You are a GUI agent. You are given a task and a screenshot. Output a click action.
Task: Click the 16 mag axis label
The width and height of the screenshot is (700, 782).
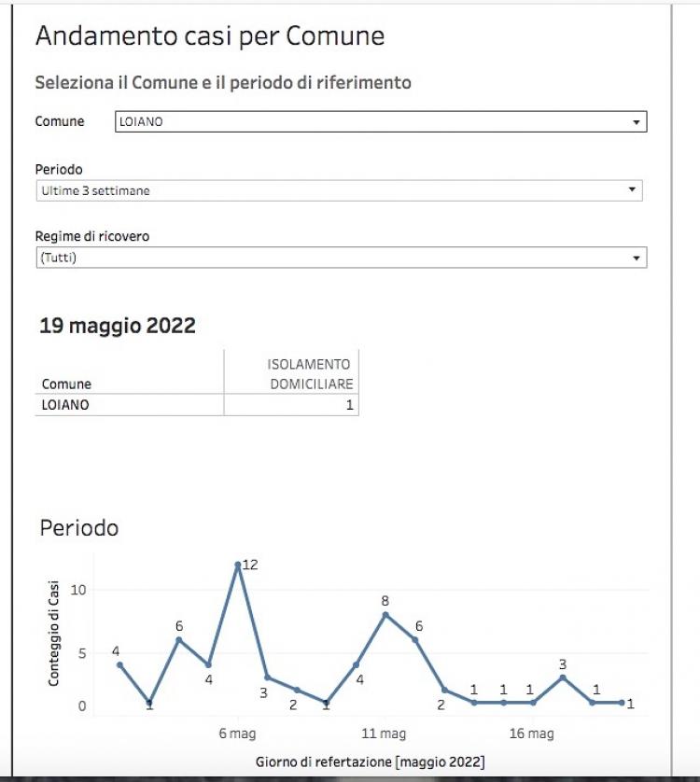(529, 733)
